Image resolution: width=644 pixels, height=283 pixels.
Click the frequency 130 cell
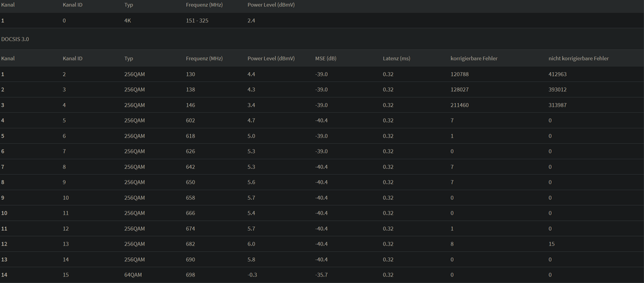click(190, 74)
